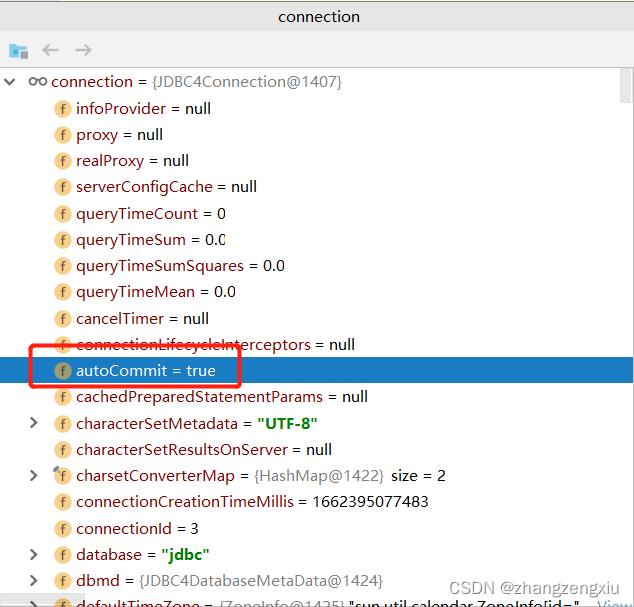Viewport: 634px width, 607px height.
Task: Expand the charsetConverterMap node
Action: [x=34, y=476]
